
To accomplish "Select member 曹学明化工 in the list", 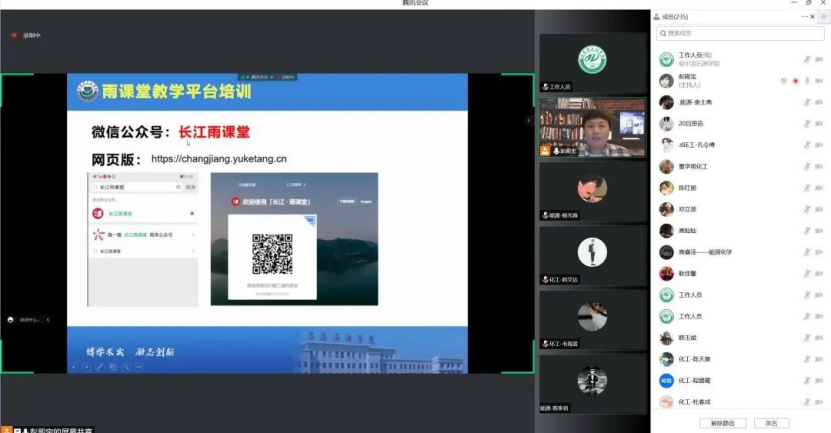I will (741, 166).
